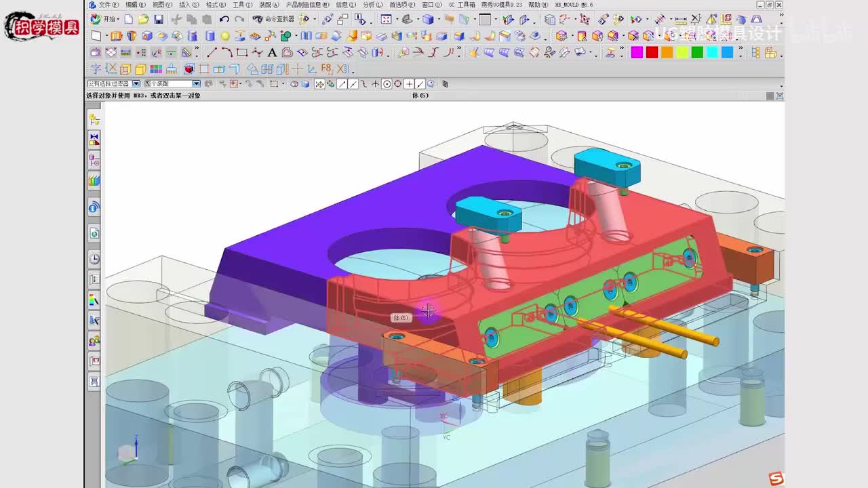Open the View (视图) menu

(162, 5)
